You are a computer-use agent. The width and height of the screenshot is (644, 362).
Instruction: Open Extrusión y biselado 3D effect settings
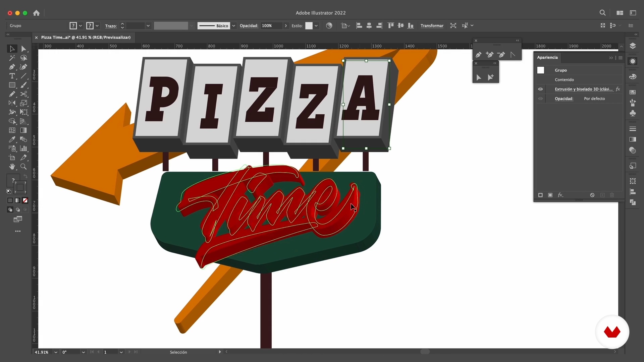pyautogui.click(x=584, y=89)
